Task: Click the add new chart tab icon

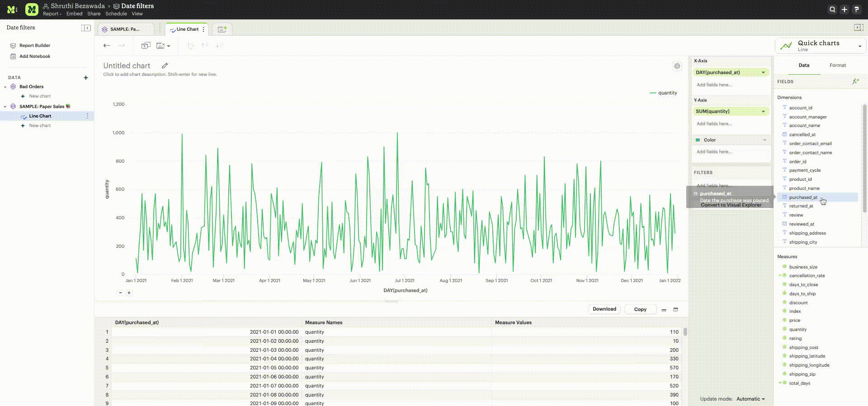Action: (x=222, y=29)
